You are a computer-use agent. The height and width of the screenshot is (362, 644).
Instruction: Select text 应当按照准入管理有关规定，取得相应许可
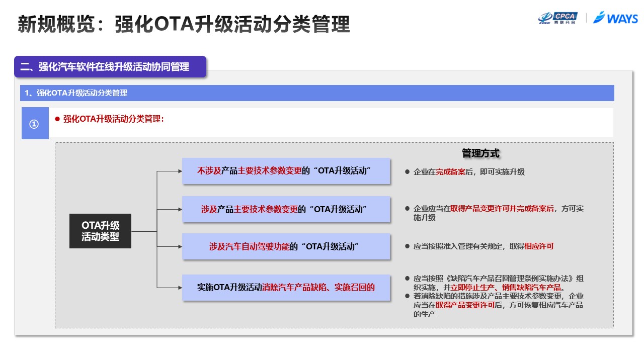tap(484, 246)
